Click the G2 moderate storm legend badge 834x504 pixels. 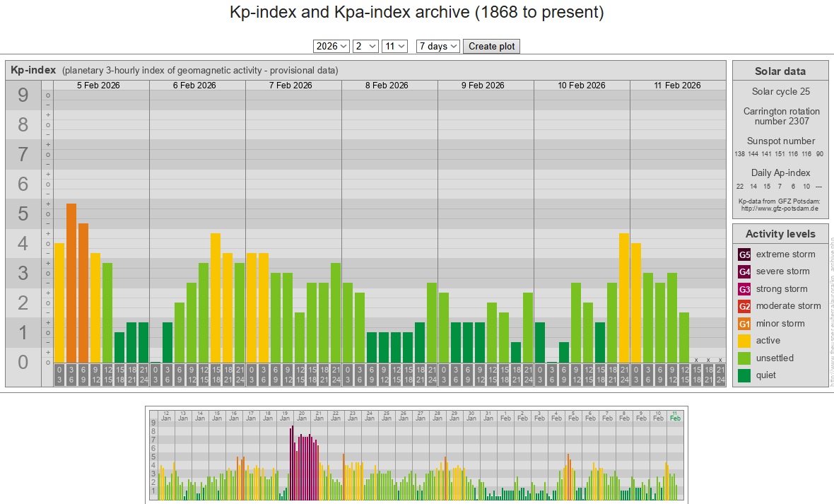(744, 306)
